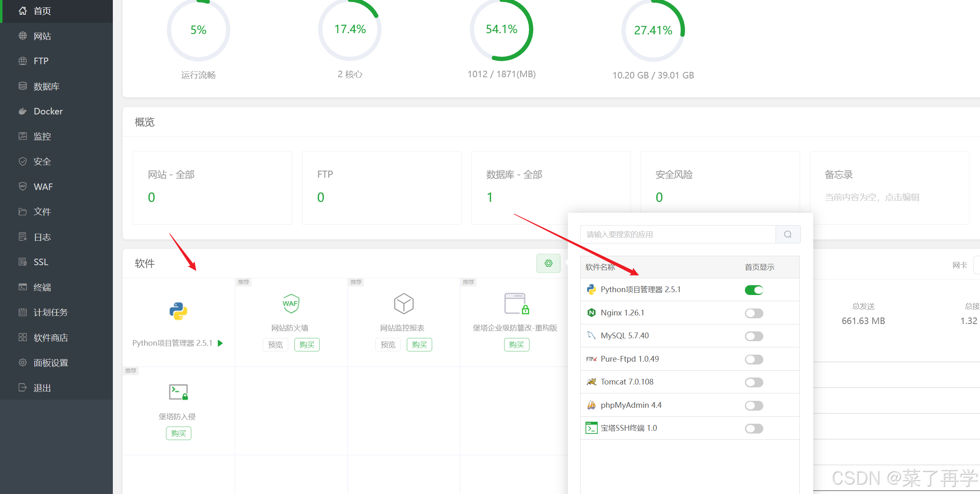Open the 网卡 selector dropdown
Viewport: 980px width, 494px height.
pos(976,265)
